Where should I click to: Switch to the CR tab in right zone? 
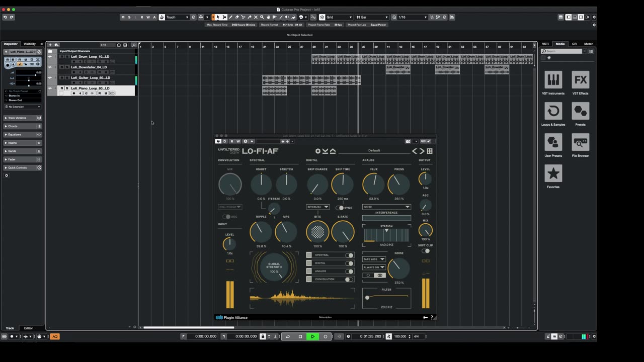(x=574, y=44)
